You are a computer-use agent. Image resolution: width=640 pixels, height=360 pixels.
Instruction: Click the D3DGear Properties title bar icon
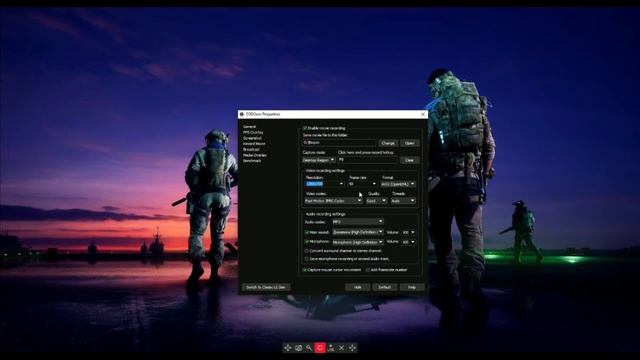pyautogui.click(x=242, y=114)
